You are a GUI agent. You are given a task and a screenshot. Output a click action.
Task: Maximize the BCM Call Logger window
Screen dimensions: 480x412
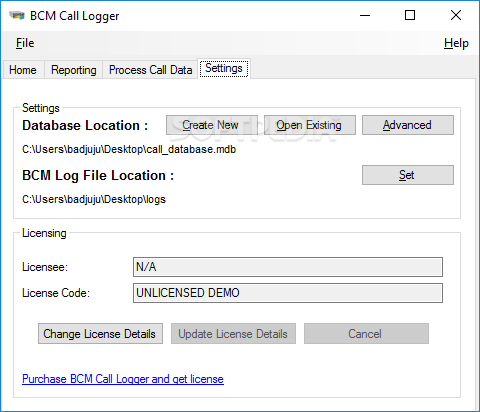coord(410,15)
